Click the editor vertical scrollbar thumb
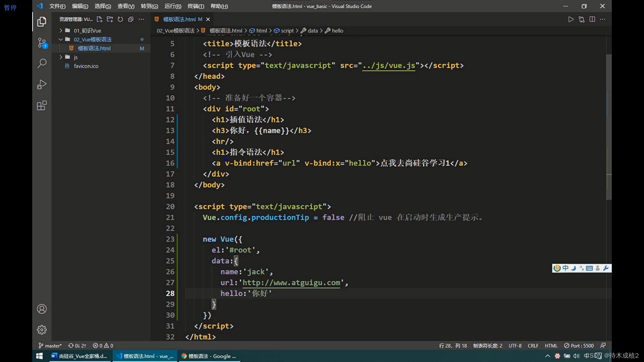 point(609,127)
